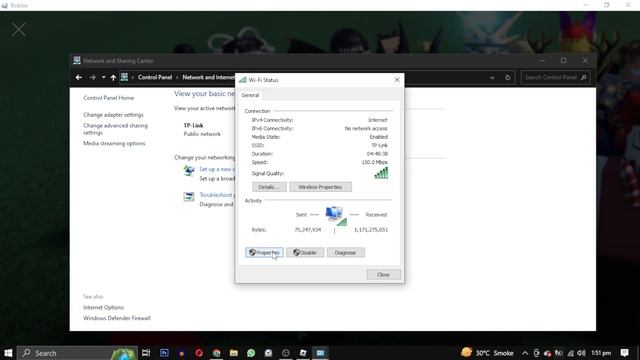This screenshot has width=640, height=360.
Task: Open Photoshop from taskbar
Action: 164,353
